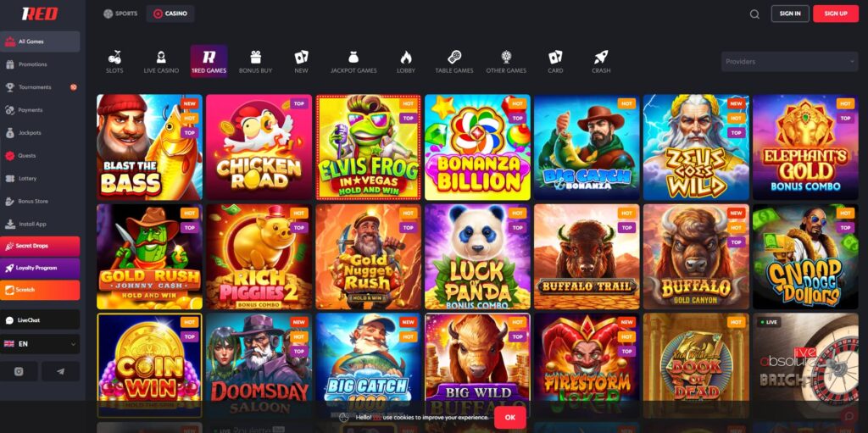This screenshot has width=868, height=433.
Task: Launch the Snoop Dogg Dollars game tile
Action: click(805, 257)
